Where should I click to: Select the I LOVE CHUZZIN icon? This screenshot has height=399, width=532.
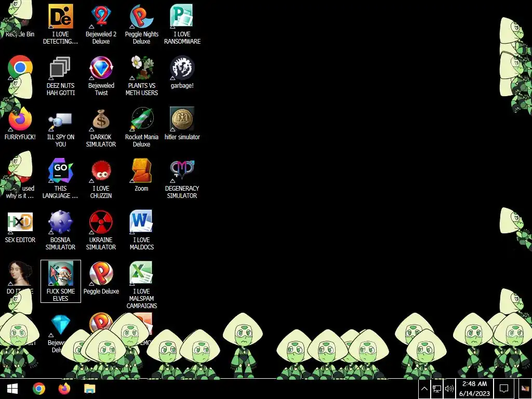[x=101, y=170]
